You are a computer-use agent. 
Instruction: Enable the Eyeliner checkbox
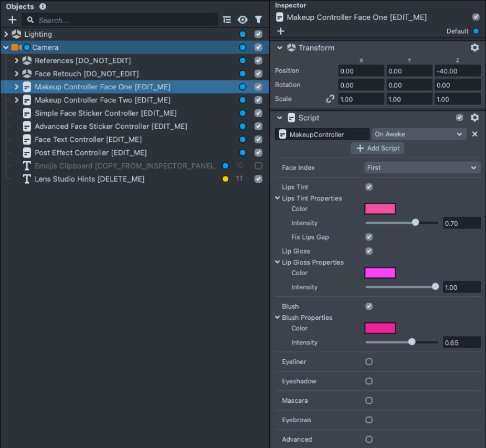369,362
